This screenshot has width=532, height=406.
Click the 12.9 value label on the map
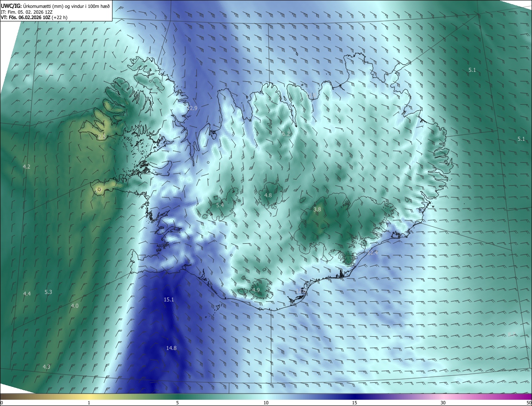click(x=192, y=108)
